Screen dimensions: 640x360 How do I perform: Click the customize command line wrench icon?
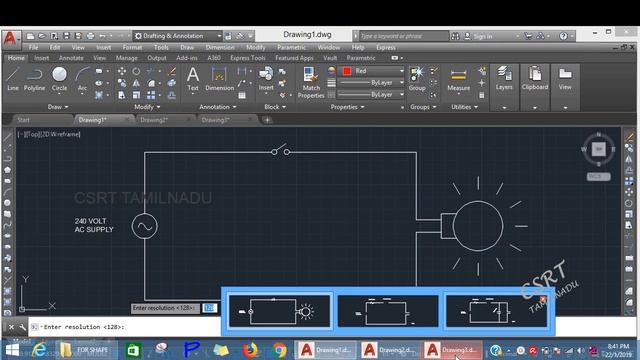(x=22, y=327)
